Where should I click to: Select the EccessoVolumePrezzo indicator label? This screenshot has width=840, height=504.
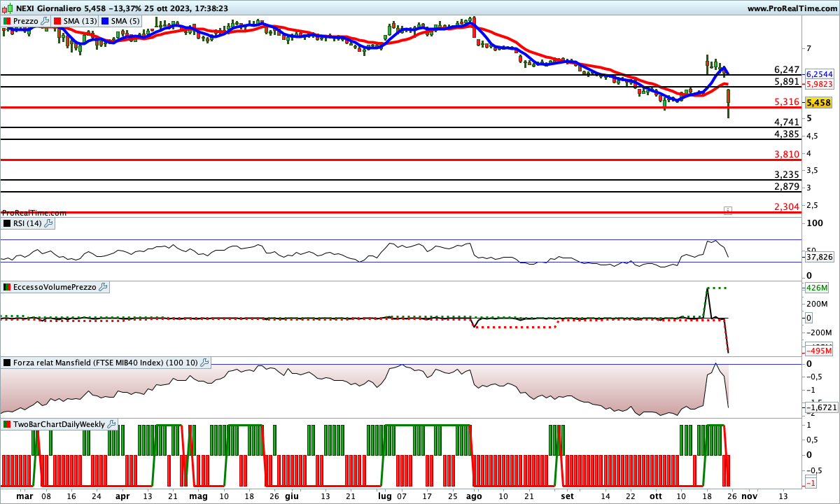point(55,287)
